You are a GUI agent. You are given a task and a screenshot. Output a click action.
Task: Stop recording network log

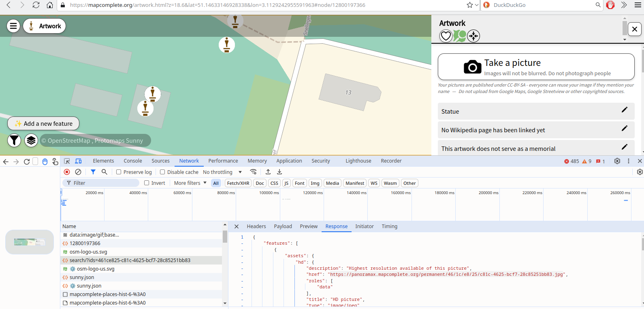pyautogui.click(x=67, y=172)
